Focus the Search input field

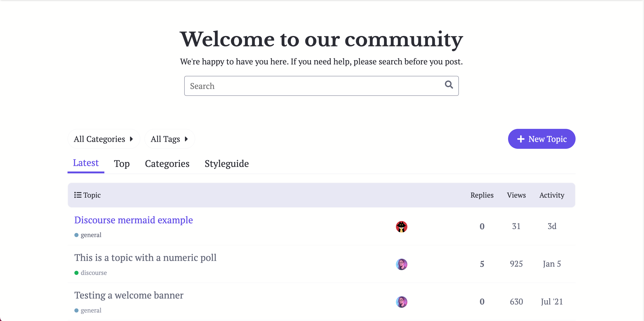(315, 86)
